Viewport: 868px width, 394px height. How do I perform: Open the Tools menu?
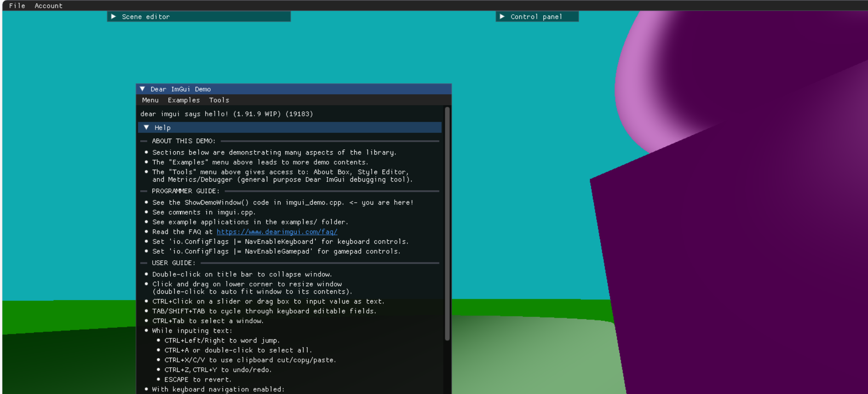pos(219,100)
